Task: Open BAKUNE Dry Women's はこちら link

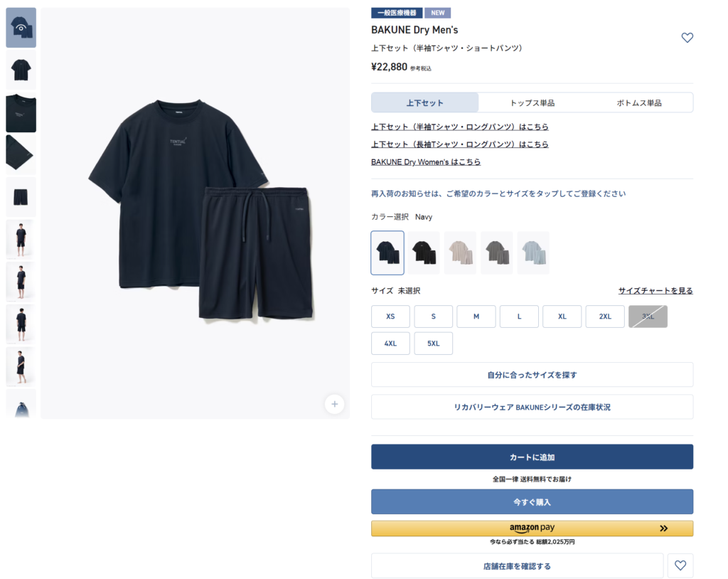Action: pyautogui.click(x=426, y=161)
